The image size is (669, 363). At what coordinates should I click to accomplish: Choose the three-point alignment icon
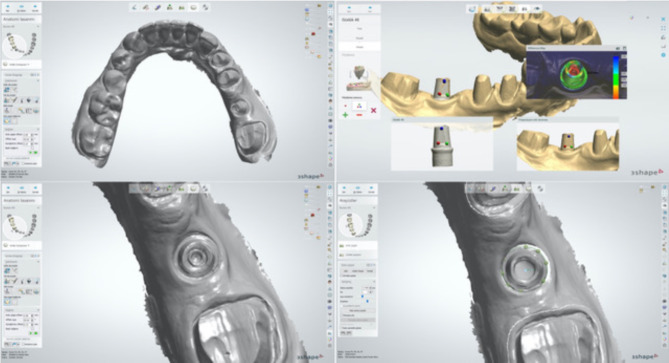coord(359,106)
